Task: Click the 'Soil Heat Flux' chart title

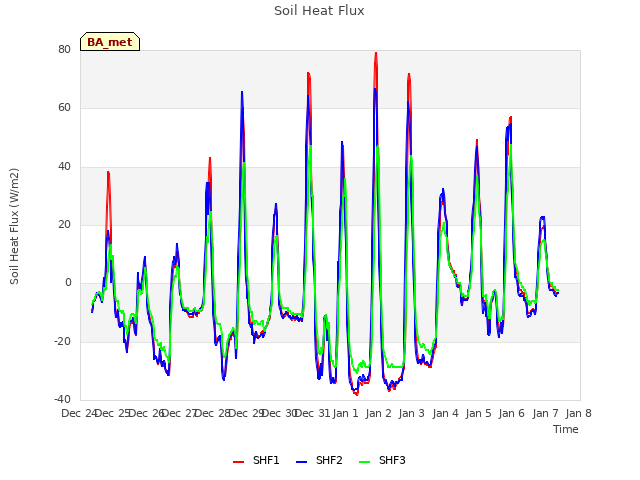Action: point(319,11)
